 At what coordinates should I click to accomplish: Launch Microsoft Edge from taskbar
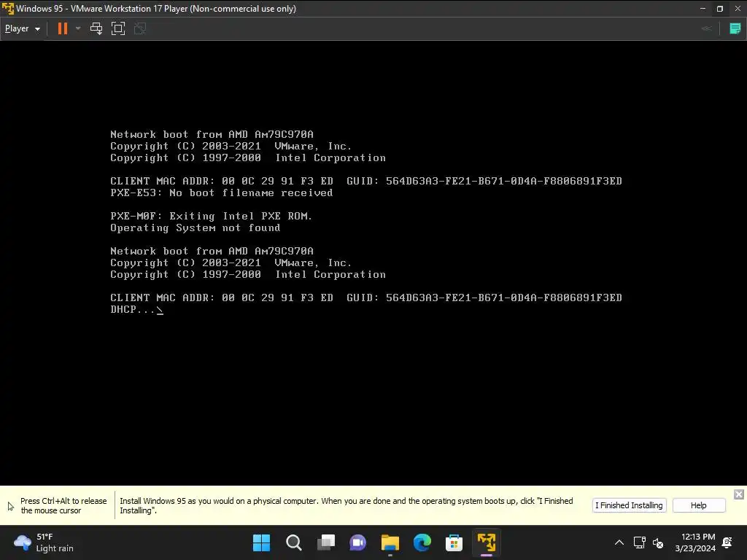click(x=422, y=542)
